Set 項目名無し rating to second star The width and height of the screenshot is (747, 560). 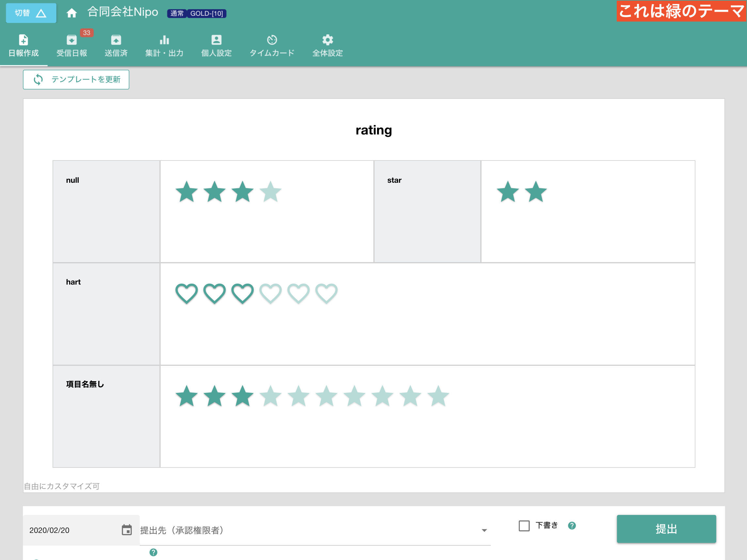[215, 396]
